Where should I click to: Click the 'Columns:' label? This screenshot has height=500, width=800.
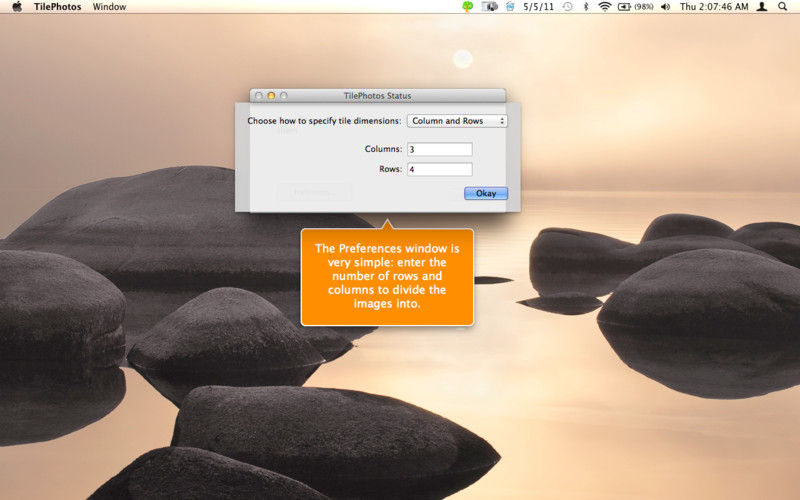[x=383, y=149]
